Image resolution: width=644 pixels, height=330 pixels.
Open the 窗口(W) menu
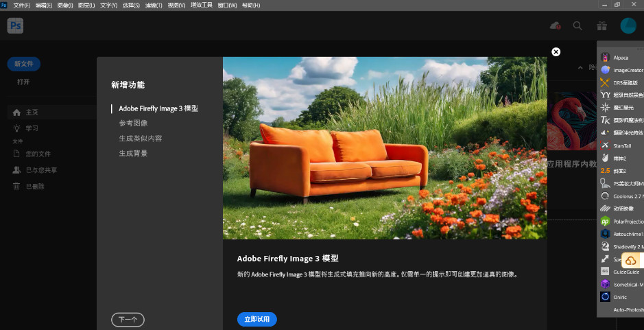click(227, 5)
